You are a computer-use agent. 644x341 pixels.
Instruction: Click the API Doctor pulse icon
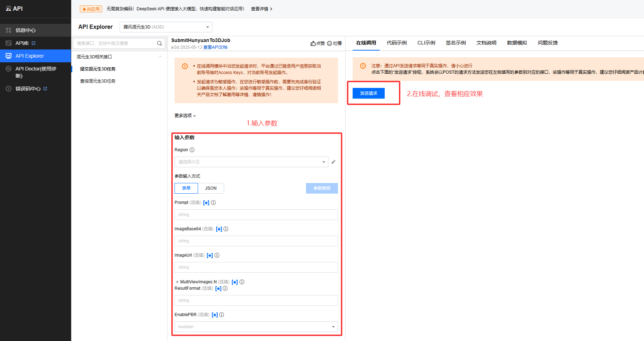[x=9, y=69]
